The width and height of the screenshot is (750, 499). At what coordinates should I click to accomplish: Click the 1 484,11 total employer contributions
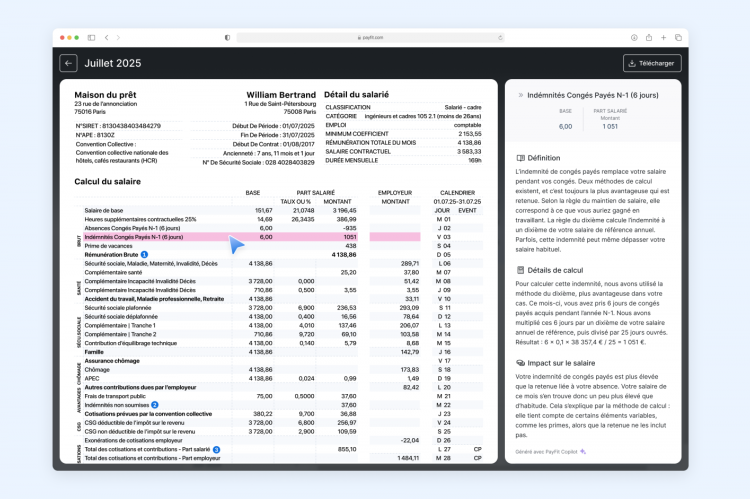(408, 458)
